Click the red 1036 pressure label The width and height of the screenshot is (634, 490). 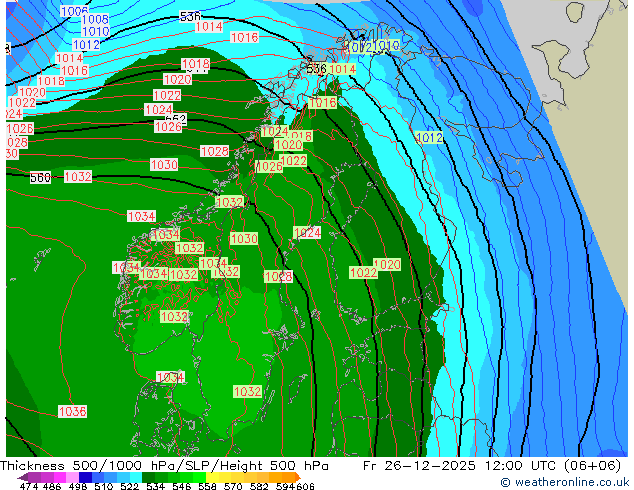72,412
